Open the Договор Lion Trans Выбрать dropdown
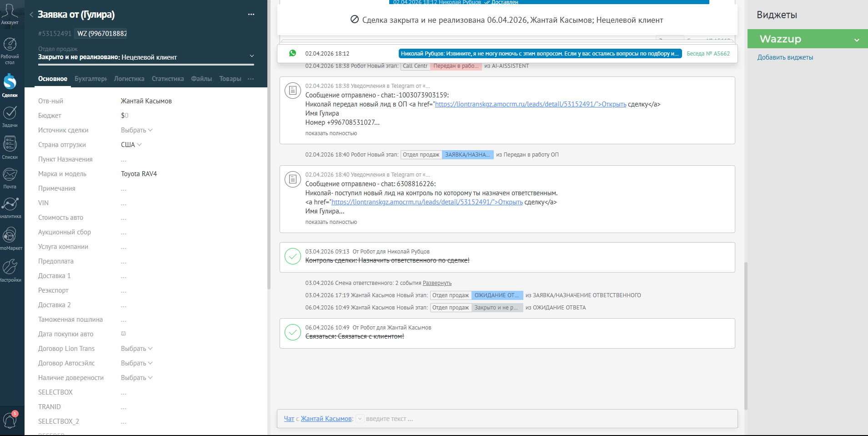 pos(136,349)
